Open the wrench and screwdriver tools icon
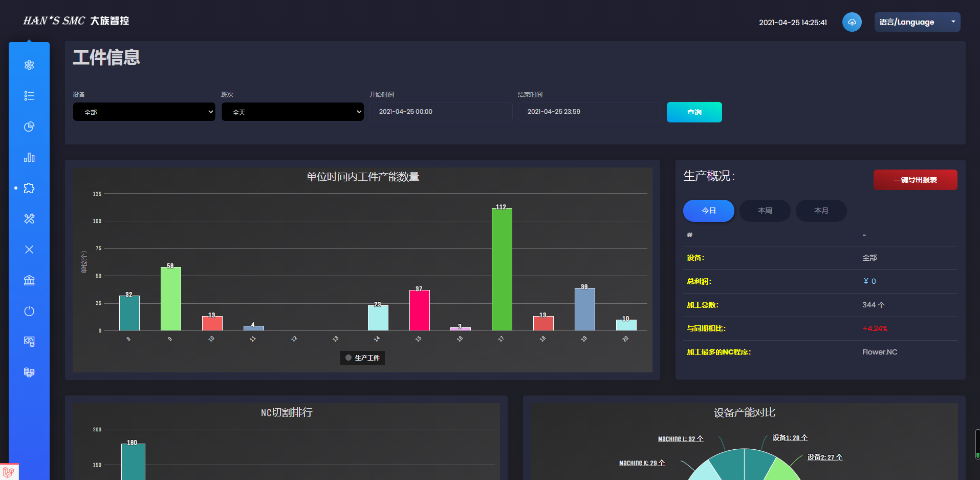 [x=29, y=219]
